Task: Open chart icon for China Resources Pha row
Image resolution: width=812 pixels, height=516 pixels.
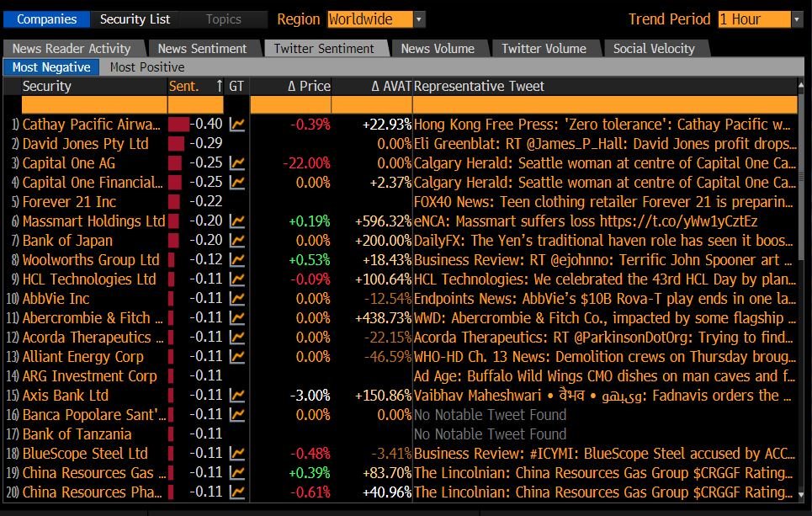Action: pos(237,492)
